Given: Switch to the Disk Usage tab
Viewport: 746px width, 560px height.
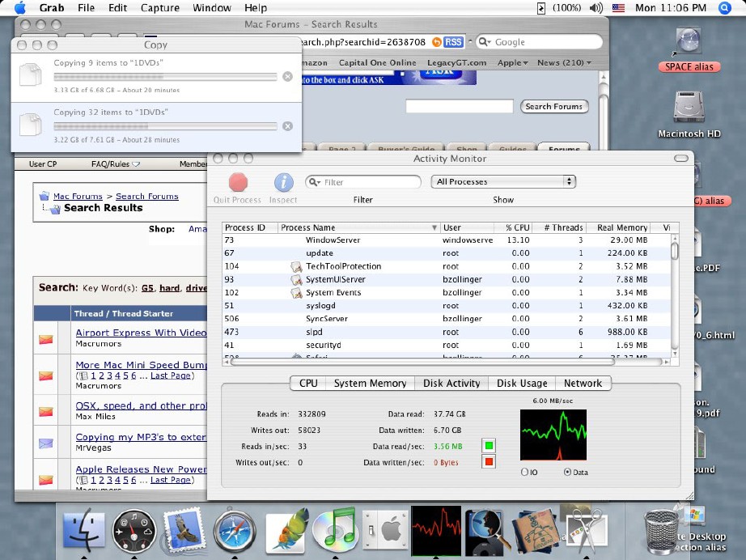Looking at the screenshot, I should tap(522, 383).
